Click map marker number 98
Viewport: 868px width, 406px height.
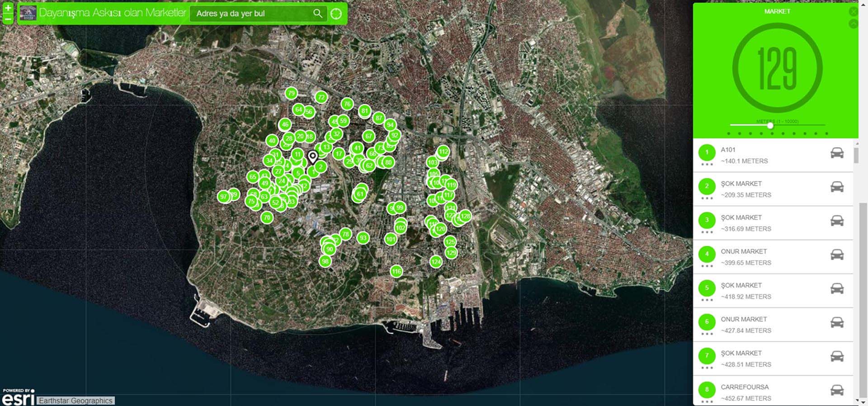325,261
